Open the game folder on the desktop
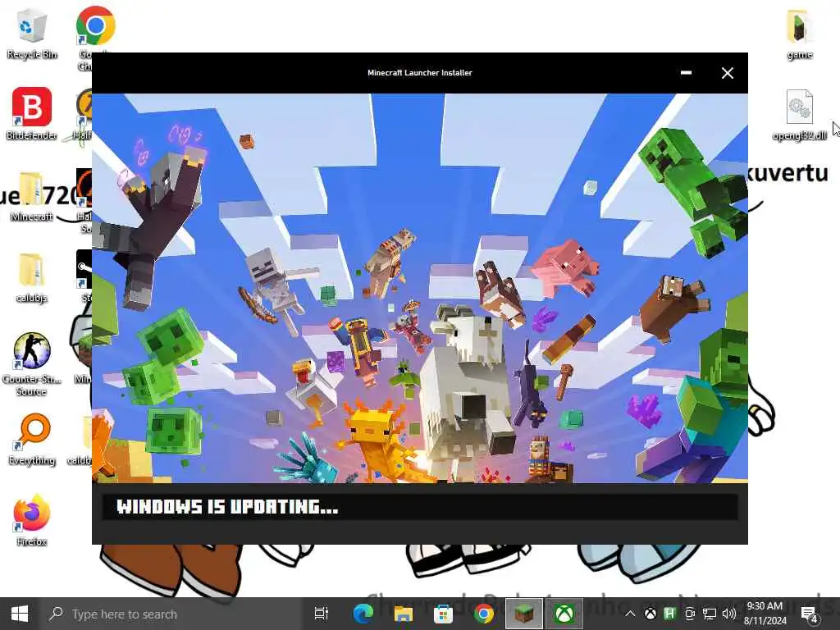The image size is (840, 630). [x=799, y=34]
